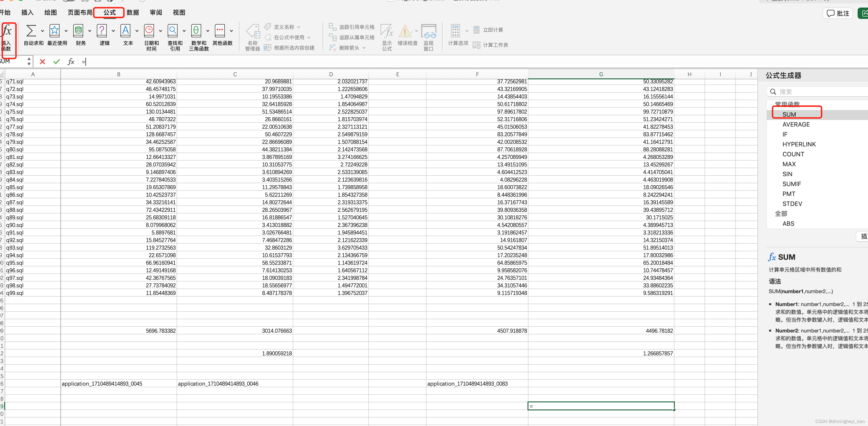868x426 pixels.
Task: Click the Comments (批注) button
Action: click(x=838, y=13)
